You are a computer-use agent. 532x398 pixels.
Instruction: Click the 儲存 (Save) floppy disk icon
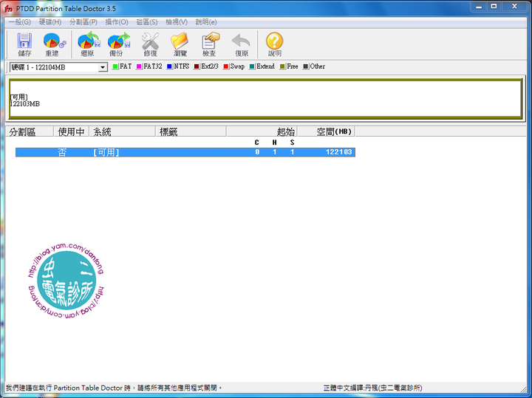(x=24, y=44)
